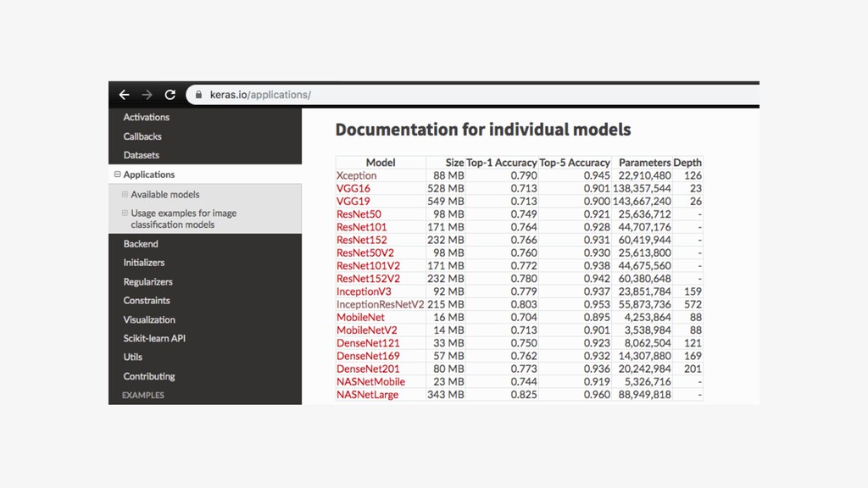This screenshot has width=868, height=488.
Task: Open the ResNet50V2 model link
Action: (x=365, y=252)
